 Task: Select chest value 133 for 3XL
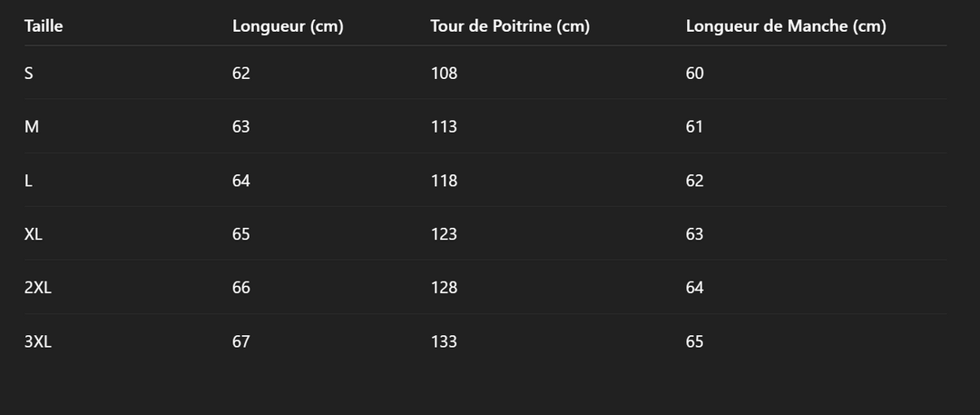tap(444, 342)
